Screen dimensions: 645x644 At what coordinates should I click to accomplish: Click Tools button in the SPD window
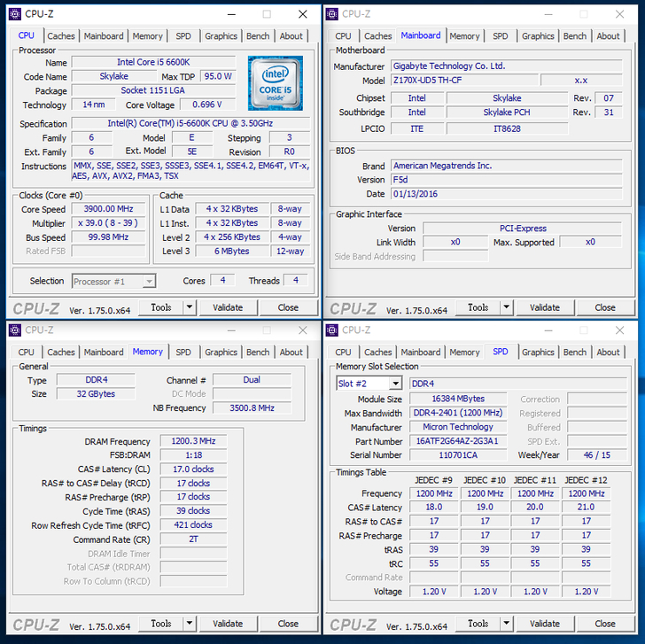tap(478, 624)
